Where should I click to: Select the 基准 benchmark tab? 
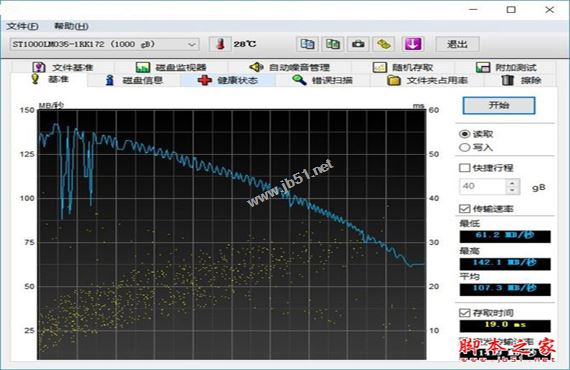tap(50, 79)
